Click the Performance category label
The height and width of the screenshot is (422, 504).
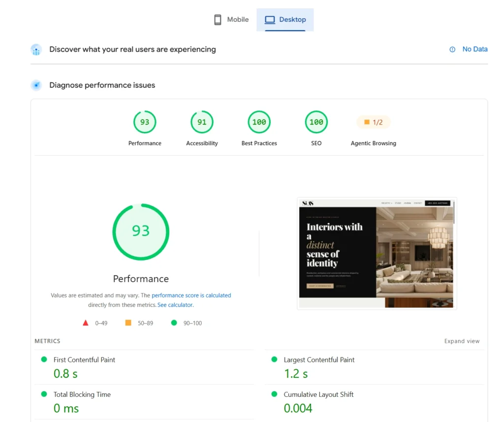click(145, 143)
